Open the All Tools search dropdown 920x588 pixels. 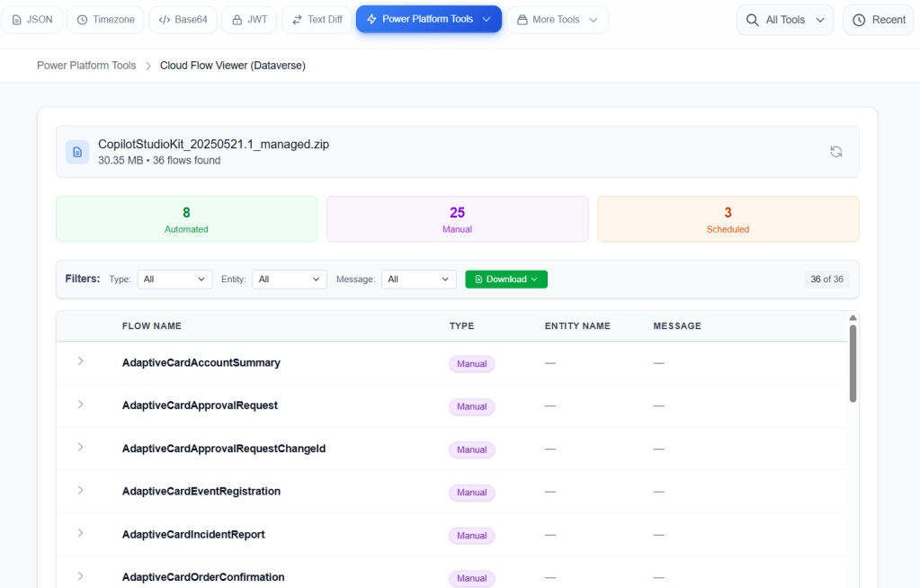pos(784,20)
